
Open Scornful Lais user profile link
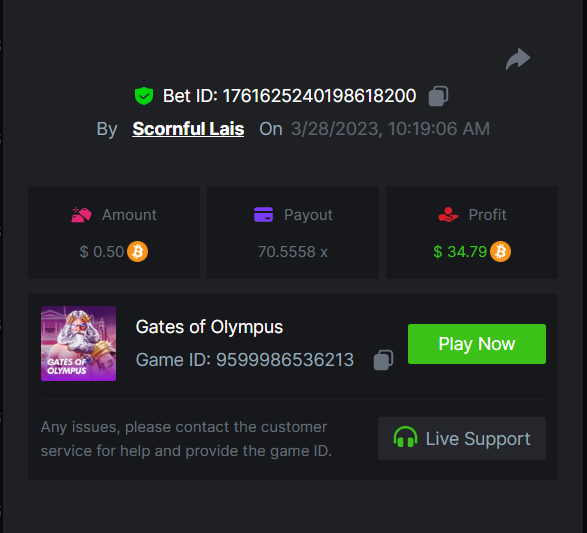tap(188, 129)
